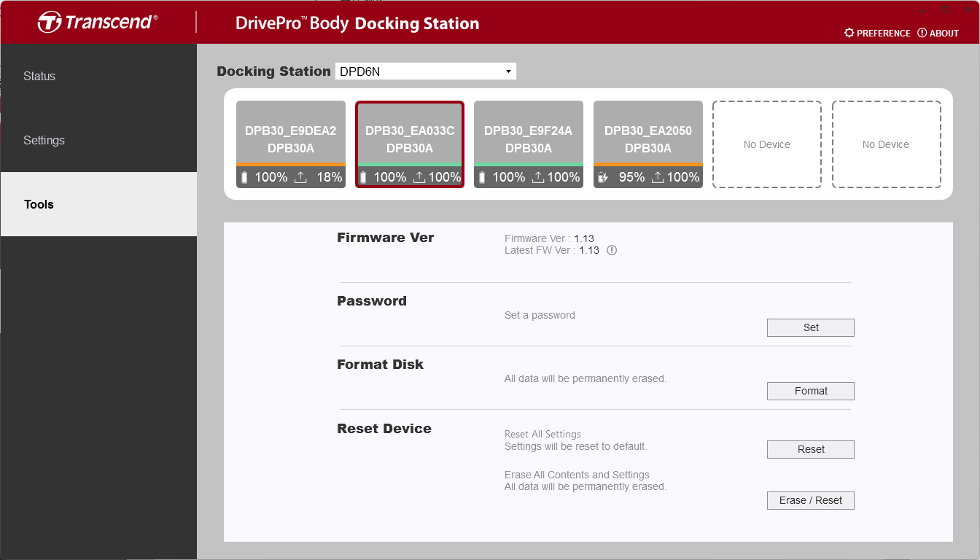This screenshot has height=560, width=980.
Task: Open Preference gear icon
Action: (849, 33)
